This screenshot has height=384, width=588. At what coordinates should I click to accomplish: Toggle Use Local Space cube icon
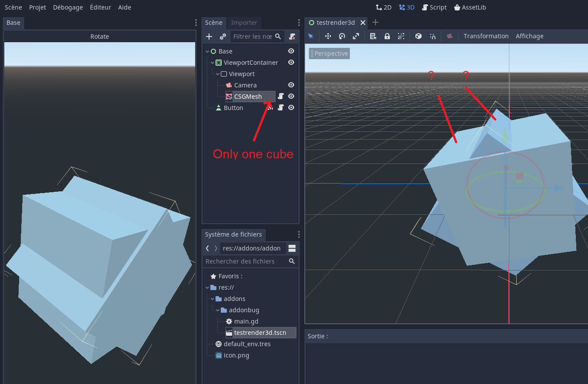pyautogui.click(x=419, y=36)
